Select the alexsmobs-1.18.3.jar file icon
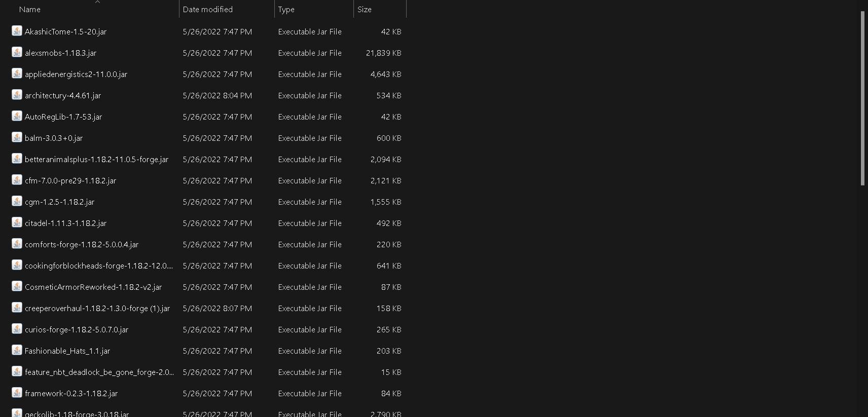The height and width of the screenshot is (417, 868). [17, 52]
